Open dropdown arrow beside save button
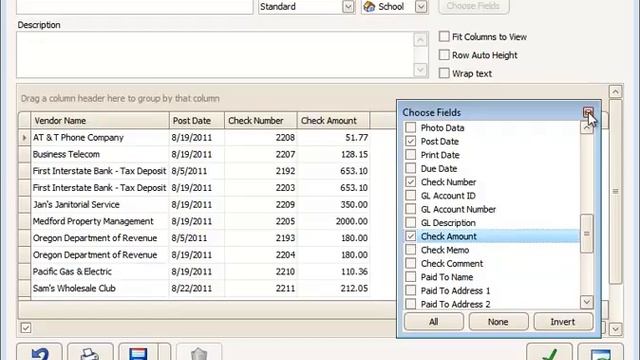Image resolution: width=640 pixels, height=360 pixels. (164, 353)
